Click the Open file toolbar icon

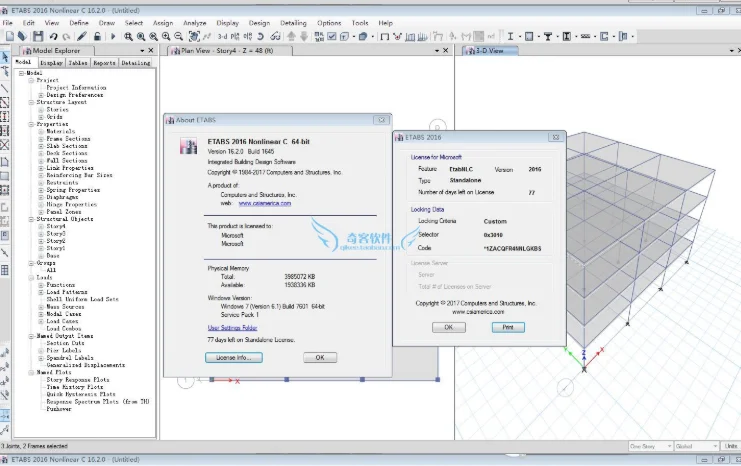pos(22,36)
